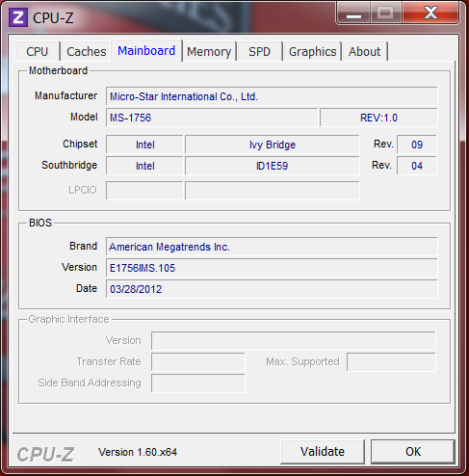
Task: Click the Ivy Bridge chipset field
Action: (x=273, y=145)
